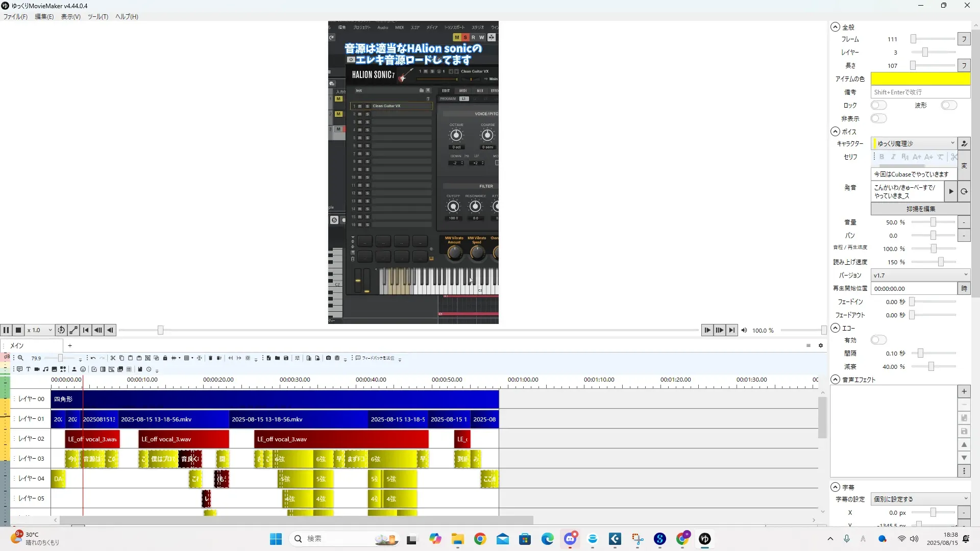980x551 pixels.
Task: Click the video camera icon to add video
Action: (37, 369)
